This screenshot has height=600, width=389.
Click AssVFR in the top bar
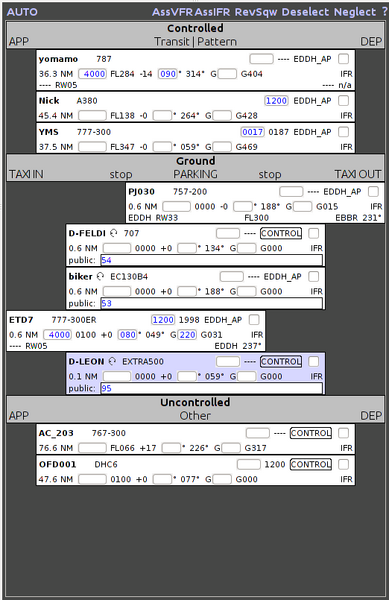pyautogui.click(x=173, y=12)
